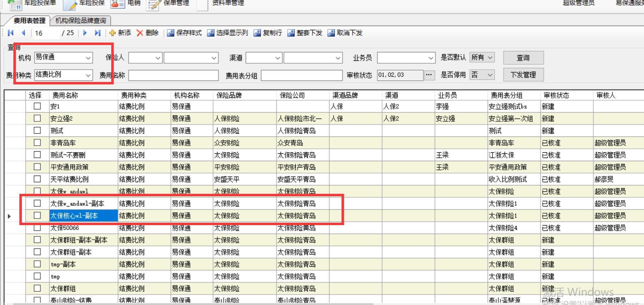This screenshot has width=644, height=305.
Task: Jump to the last page of records
Action: tap(98, 33)
